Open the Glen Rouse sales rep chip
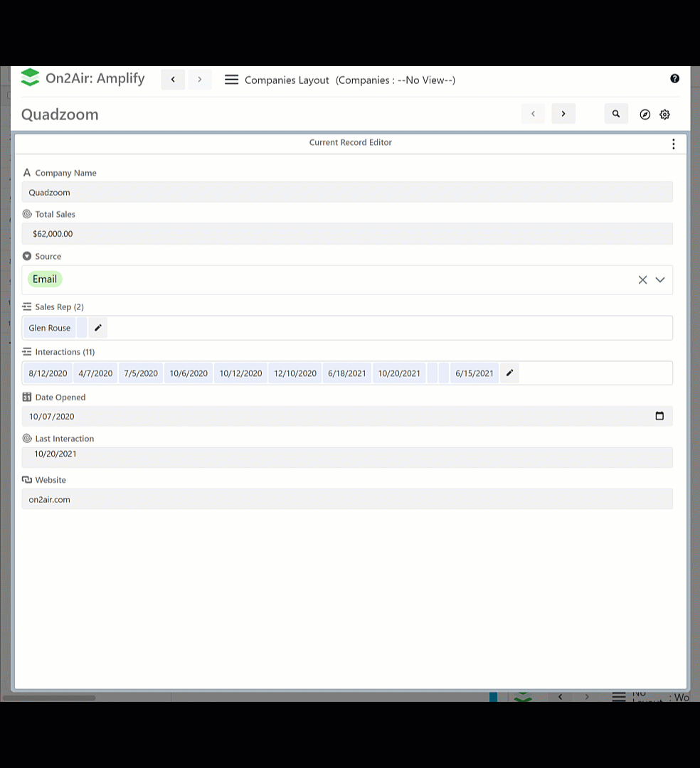The image size is (700, 768). point(50,328)
